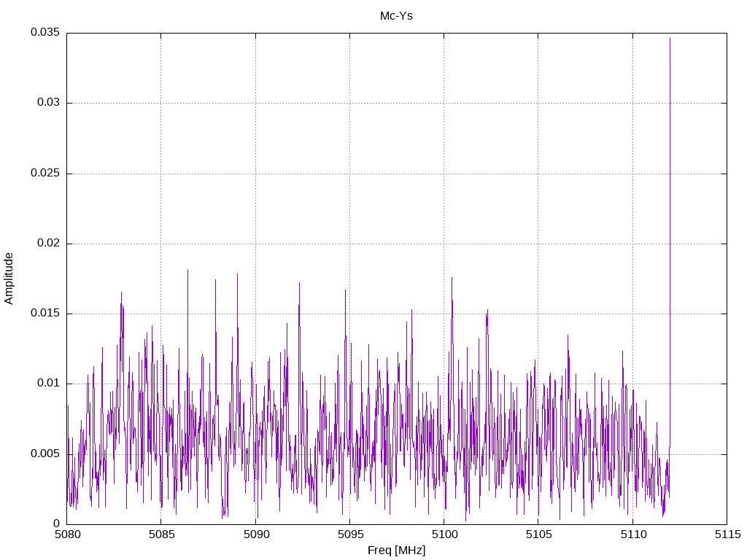Image resolution: width=747 pixels, height=560 pixels.
Task: Click the 5110 x-axis tick label
Action: click(x=632, y=535)
